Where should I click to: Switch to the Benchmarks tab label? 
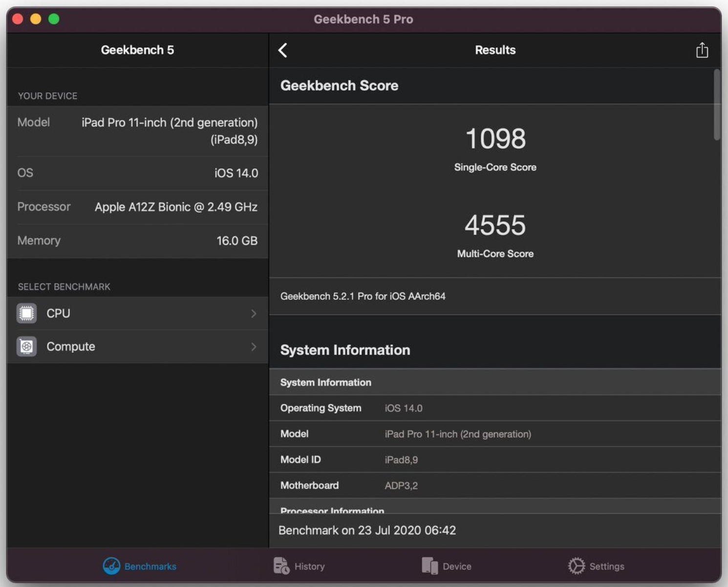[150, 566]
